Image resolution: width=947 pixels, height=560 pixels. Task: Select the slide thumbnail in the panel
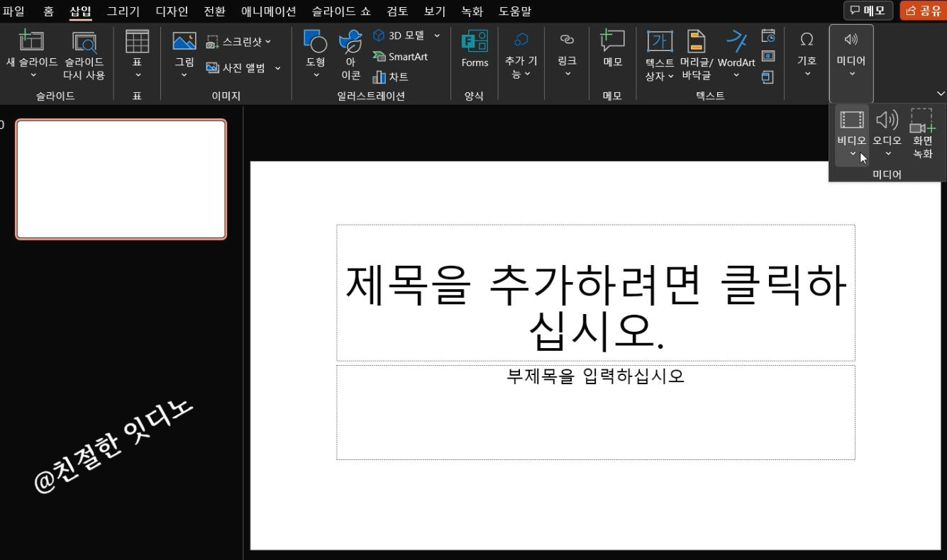(121, 179)
